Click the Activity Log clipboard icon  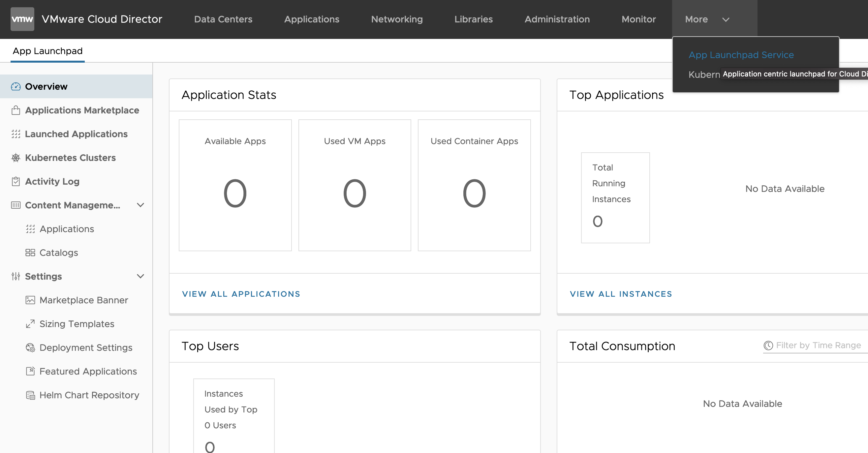point(15,182)
